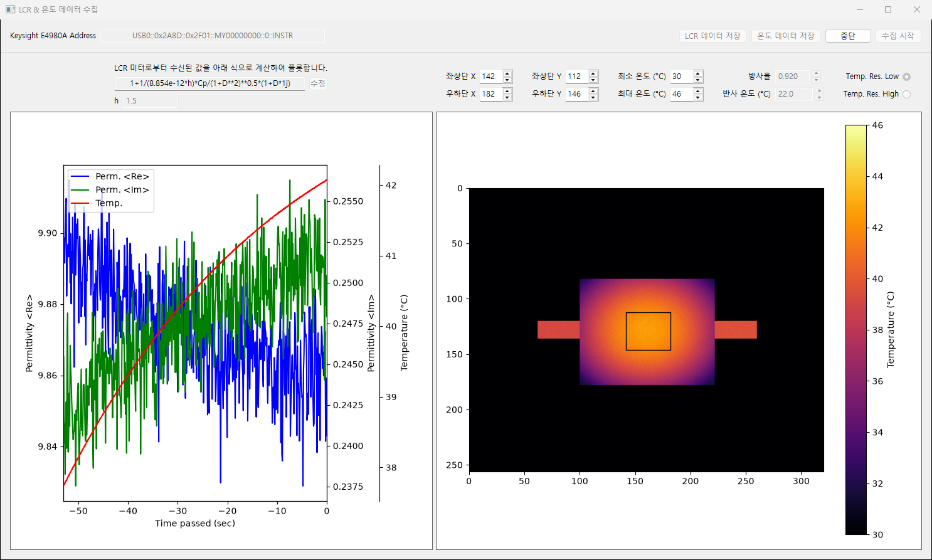Click the h value field

tap(151, 100)
